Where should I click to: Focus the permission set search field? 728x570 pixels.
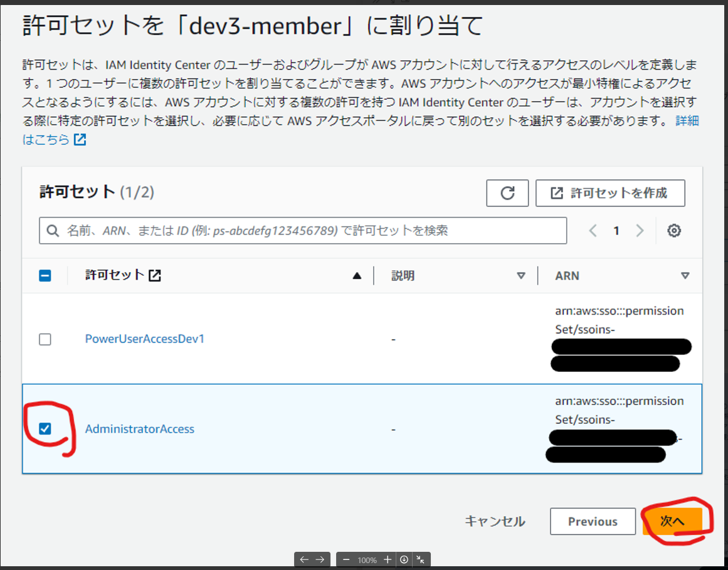(x=303, y=231)
